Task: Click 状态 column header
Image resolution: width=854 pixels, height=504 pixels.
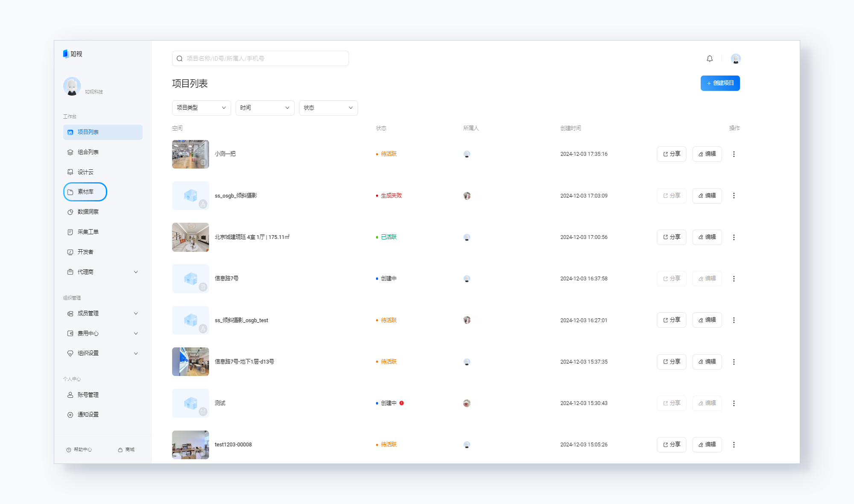Action: [381, 128]
